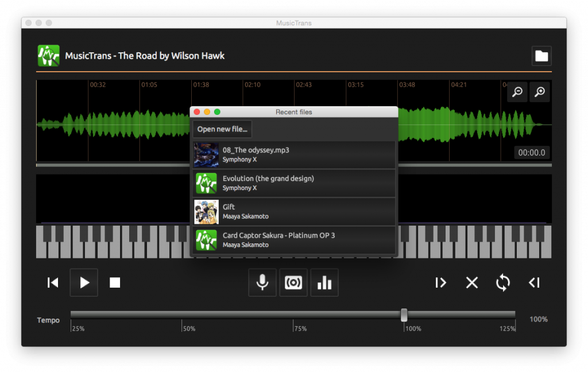Image resolution: width=588 pixels, height=372 pixels.
Task: Zoom in the waveform with plus magnifier
Action: point(539,92)
